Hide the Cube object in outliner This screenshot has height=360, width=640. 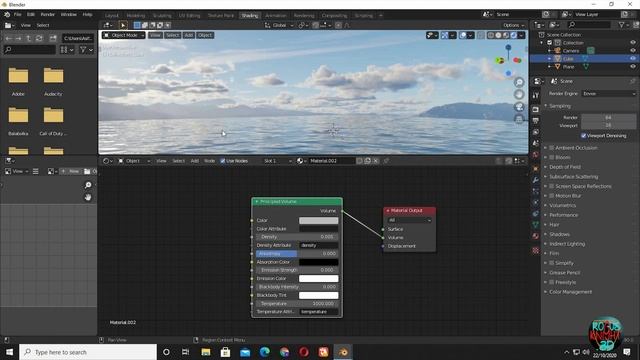[633, 59]
